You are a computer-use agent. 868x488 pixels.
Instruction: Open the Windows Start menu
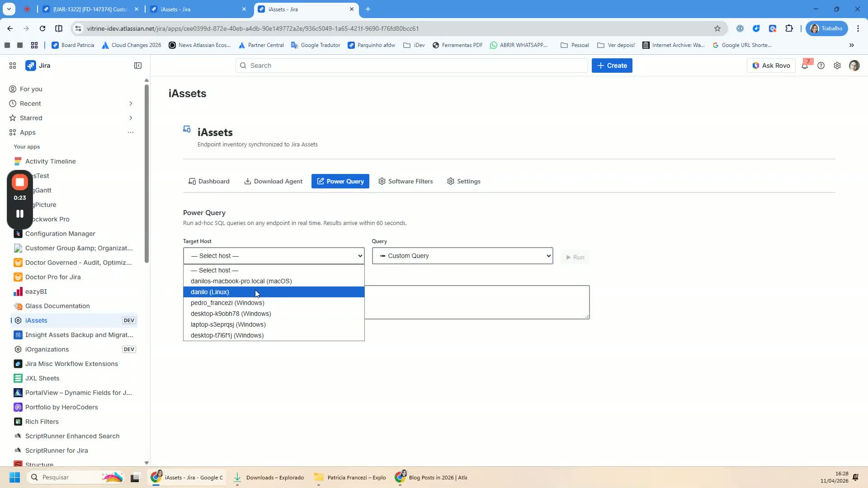tap(14, 478)
